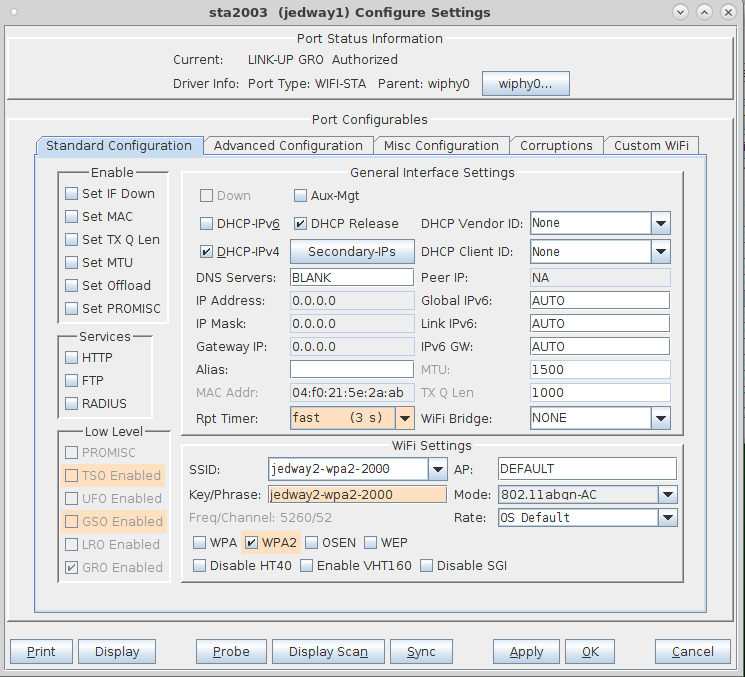Enable Set PROMISC checkbox
The image size is (745, 677).
tap(71, 308)
